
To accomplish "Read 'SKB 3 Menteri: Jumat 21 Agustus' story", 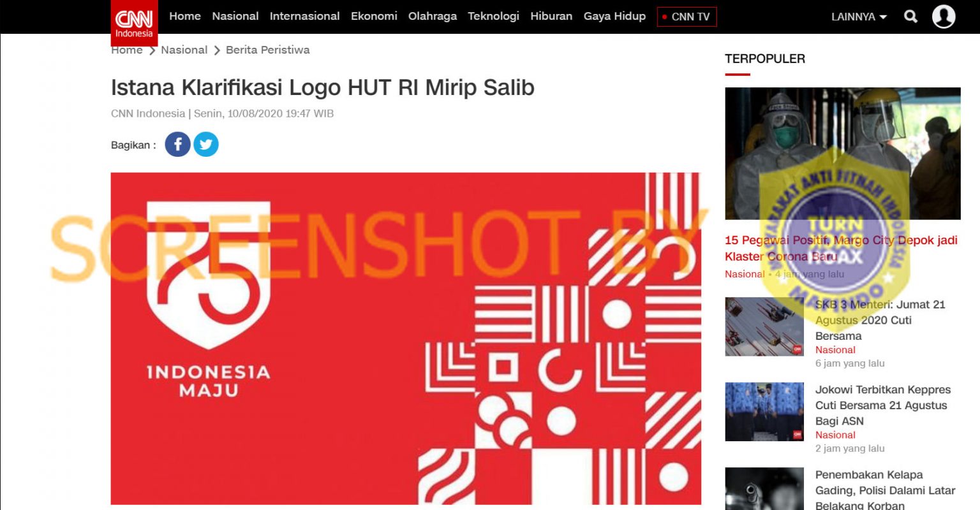I will (x=880, y=320).
